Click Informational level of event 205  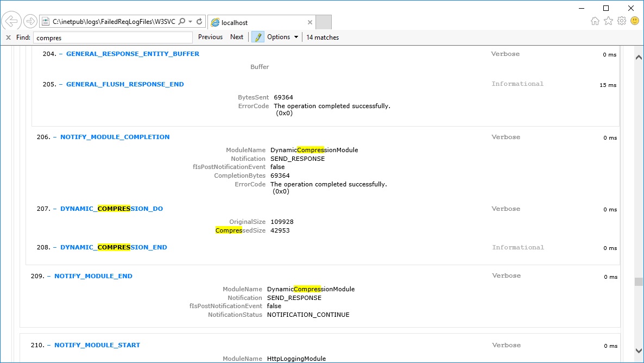[517, 84]
